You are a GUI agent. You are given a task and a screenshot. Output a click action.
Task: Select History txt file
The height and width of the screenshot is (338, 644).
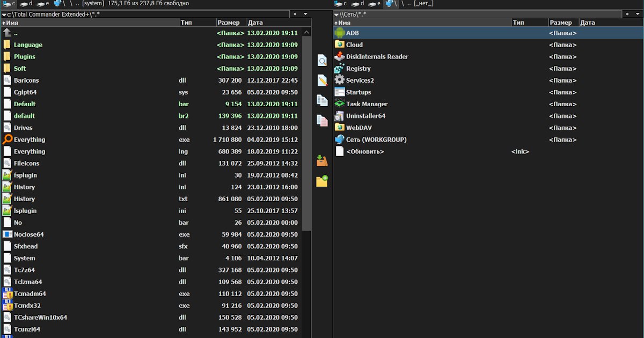pos(151,199)
